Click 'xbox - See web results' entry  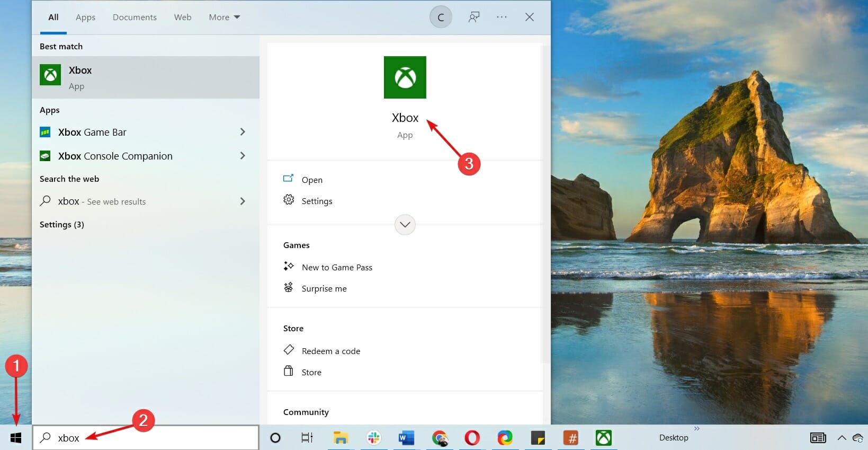click(146, 201)
